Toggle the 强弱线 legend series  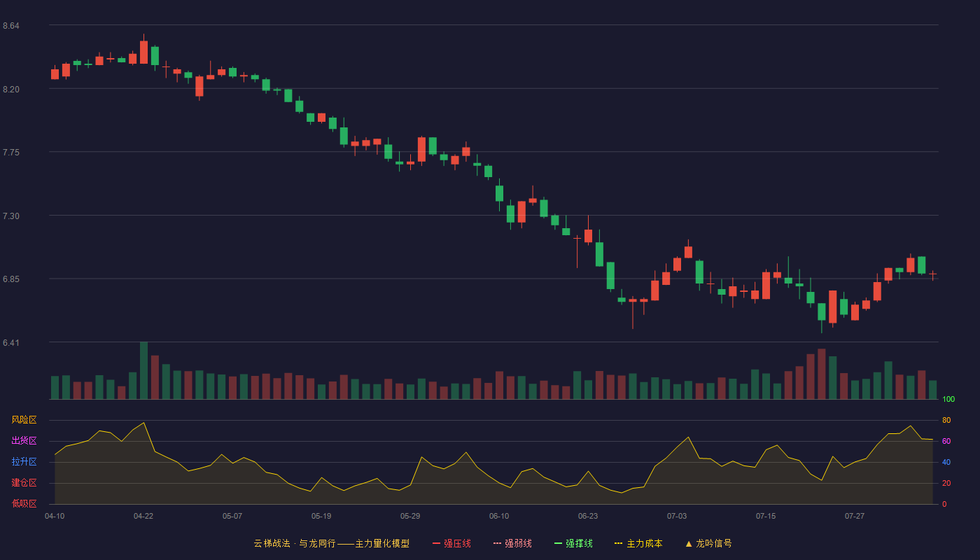(512, 543)
